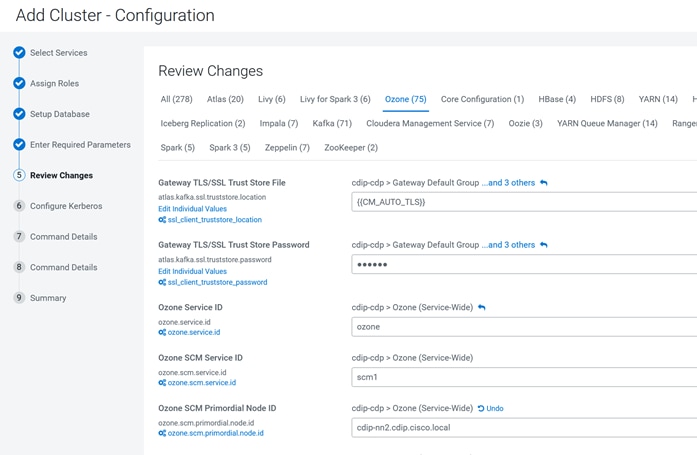This screenshot has height=455, width=697.
Task: Open the ssl_client_truststore_location link
Action: (215, 220)
